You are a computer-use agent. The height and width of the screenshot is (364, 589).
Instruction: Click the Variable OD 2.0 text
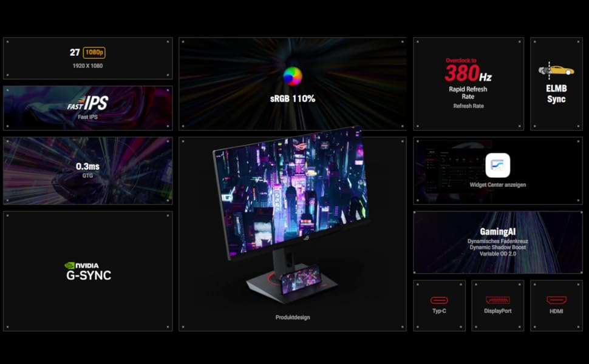tap(498, 254)
